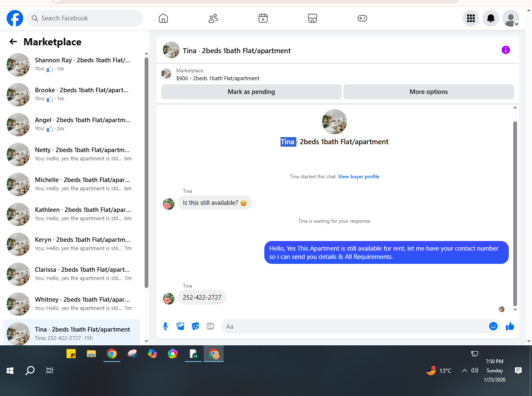Open the Windows notification center
532x396 pixels.
[x=518, y=371]
